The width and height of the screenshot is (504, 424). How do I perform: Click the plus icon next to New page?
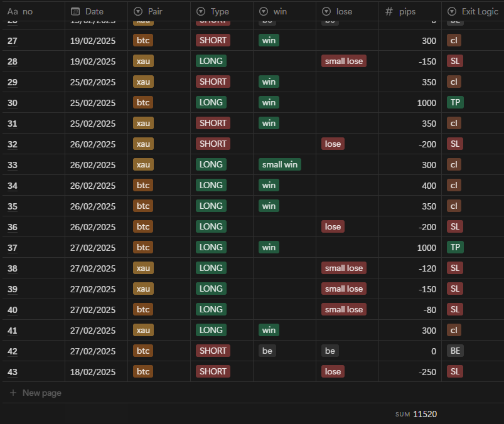(x=13, y=393)
